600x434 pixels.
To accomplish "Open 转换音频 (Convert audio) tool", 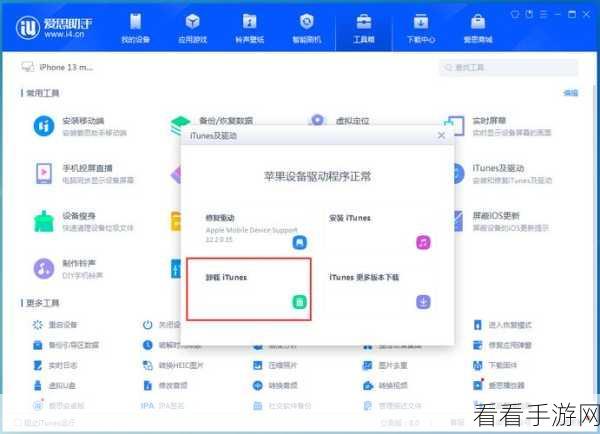I will pos(275,385).
